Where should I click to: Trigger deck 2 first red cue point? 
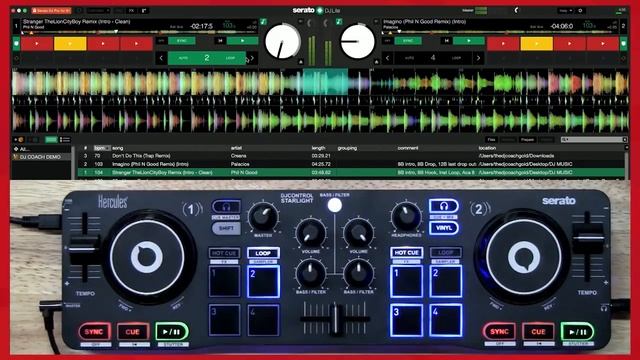(503, 43)
